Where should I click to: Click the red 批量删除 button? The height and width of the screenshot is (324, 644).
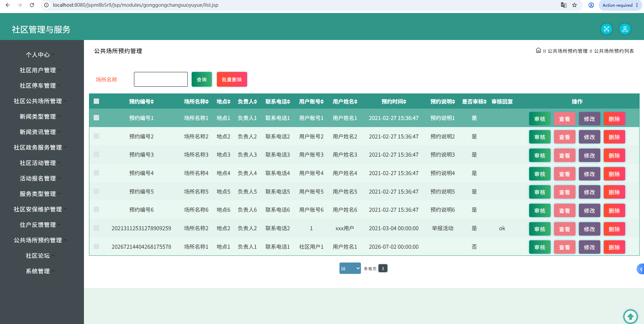click(232, 79)
